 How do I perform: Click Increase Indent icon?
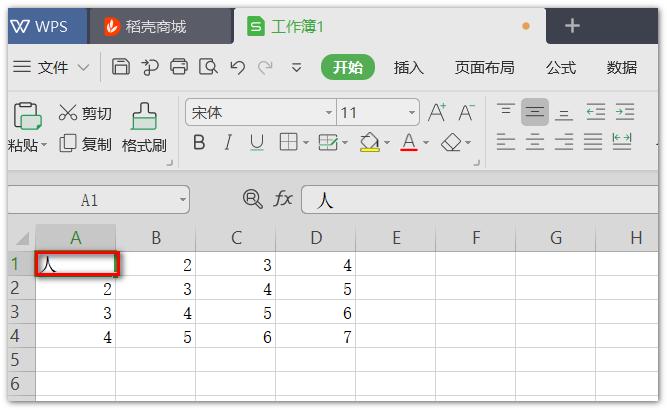pos(624,112)
